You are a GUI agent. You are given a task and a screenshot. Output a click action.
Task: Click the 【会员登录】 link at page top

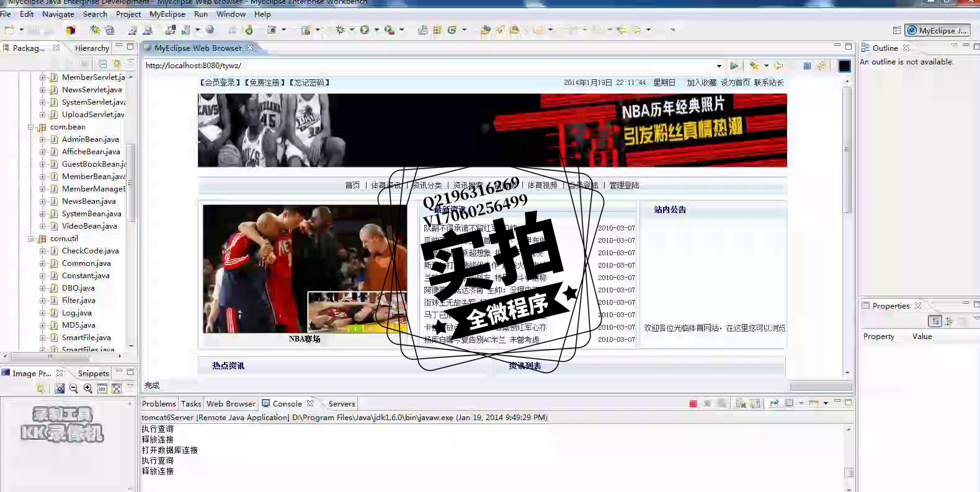point(220,82)
